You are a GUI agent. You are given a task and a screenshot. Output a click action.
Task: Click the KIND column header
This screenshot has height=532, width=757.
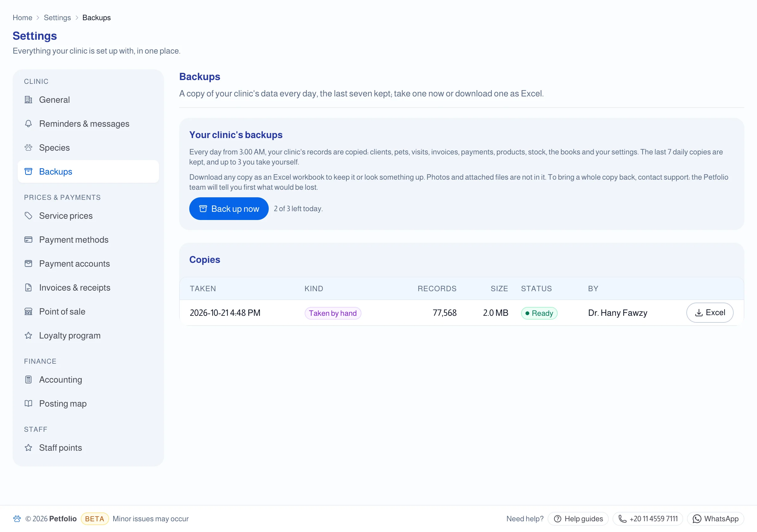(314, 289)
